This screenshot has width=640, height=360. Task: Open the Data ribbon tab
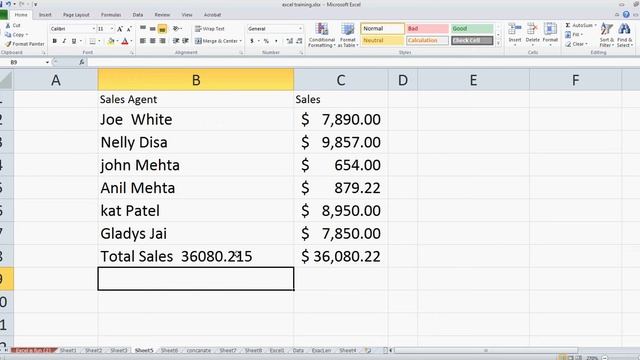[138, 15]
